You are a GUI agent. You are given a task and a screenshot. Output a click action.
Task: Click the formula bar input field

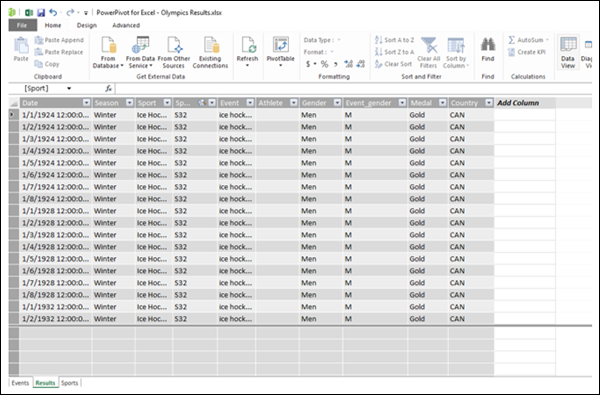tap(353, 88)
